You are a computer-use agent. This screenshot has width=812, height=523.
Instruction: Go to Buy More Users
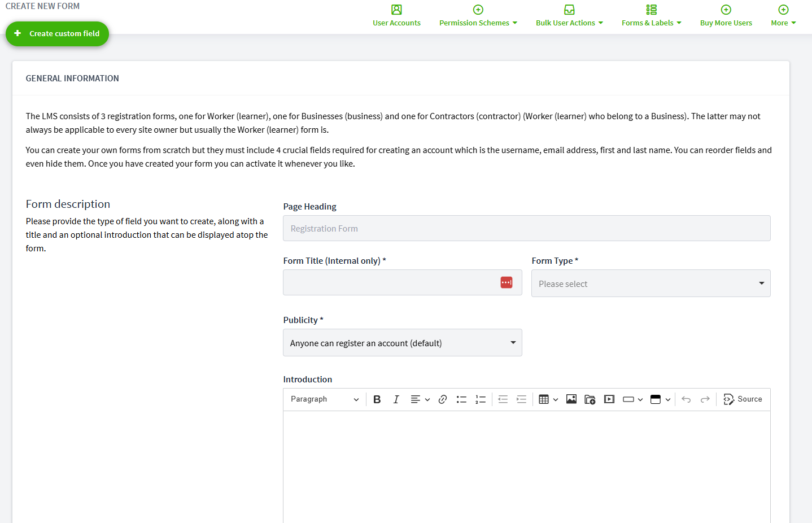[x=726, y=16]
